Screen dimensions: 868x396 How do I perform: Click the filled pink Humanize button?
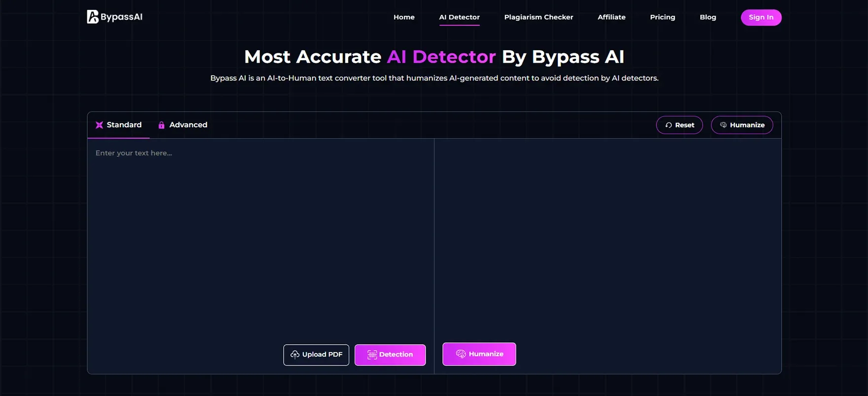(x=479, y=354)
